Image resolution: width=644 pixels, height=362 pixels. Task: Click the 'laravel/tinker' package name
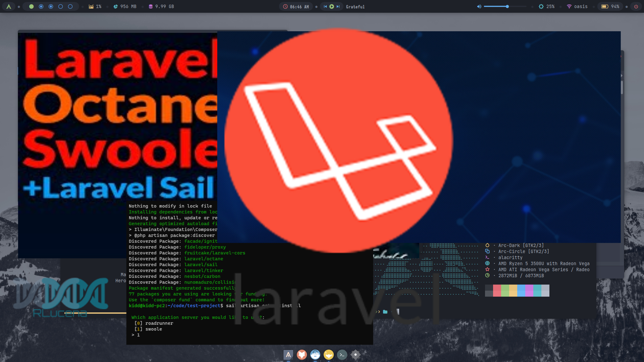pyautogui.click(x=204, y=270)
